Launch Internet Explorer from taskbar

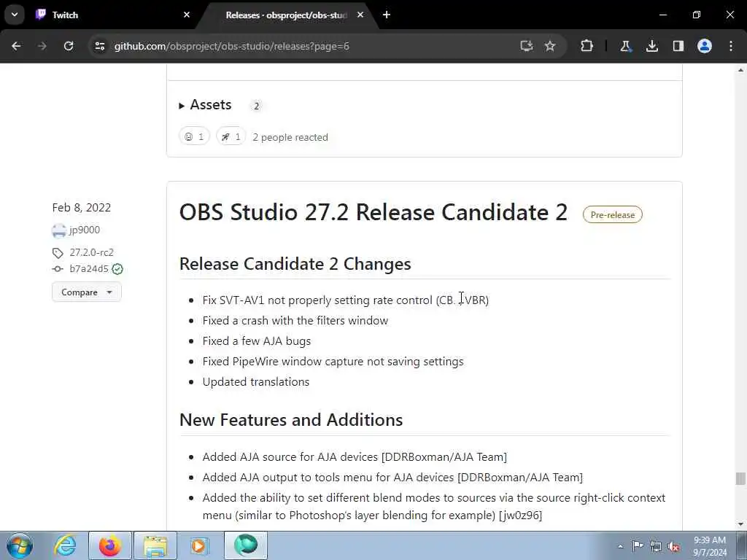coord(65,545)
